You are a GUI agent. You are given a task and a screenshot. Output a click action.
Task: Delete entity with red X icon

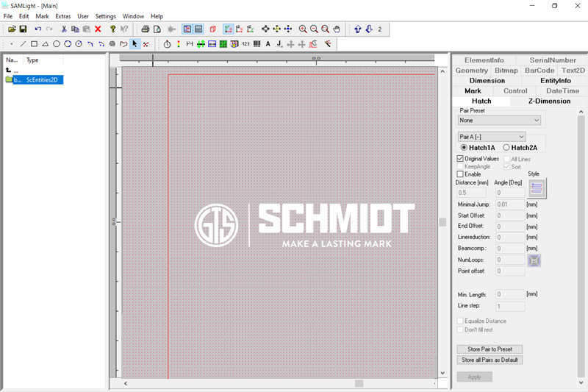click(98, 29)
